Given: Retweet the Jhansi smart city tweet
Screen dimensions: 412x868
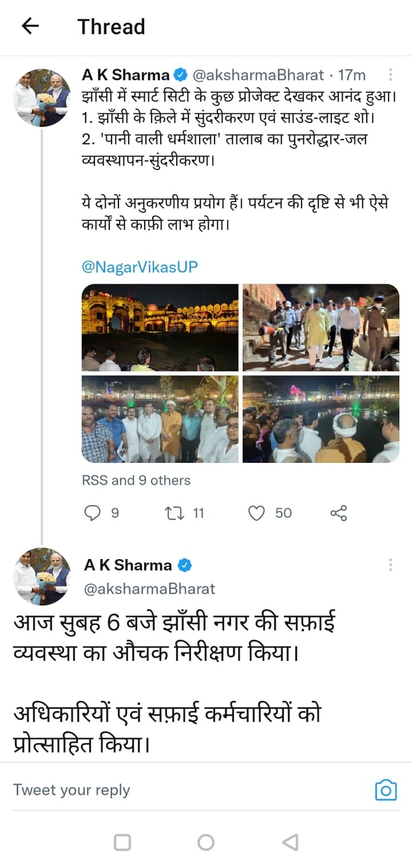Looking at the screenshot, I should click(x=172, y=513).
